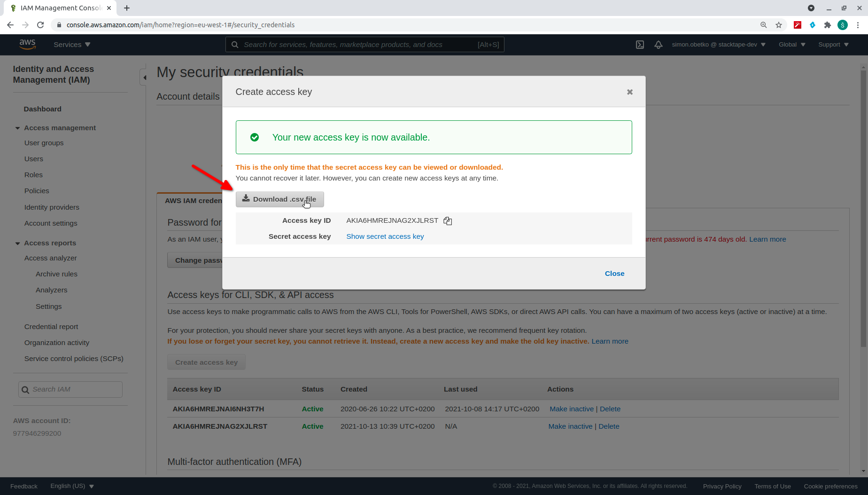Image resolution: width=868 pixels, height=495 pixels.
Task: Open Account settings in sidebar
Action: [51, 223]
